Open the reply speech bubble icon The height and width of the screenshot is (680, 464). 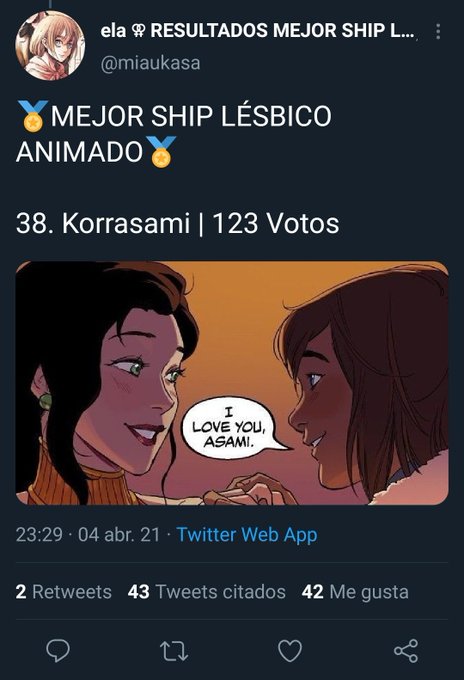[x=58, y=650]
